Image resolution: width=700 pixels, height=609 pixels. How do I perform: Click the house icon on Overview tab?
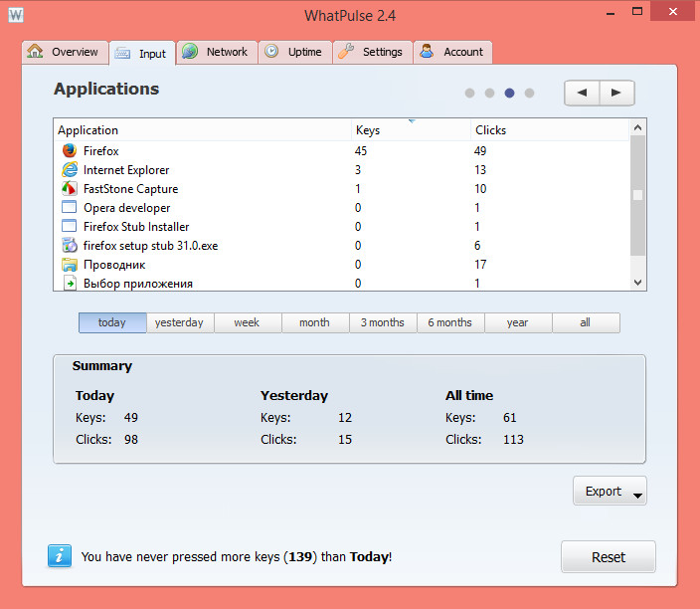coord(35,51)
